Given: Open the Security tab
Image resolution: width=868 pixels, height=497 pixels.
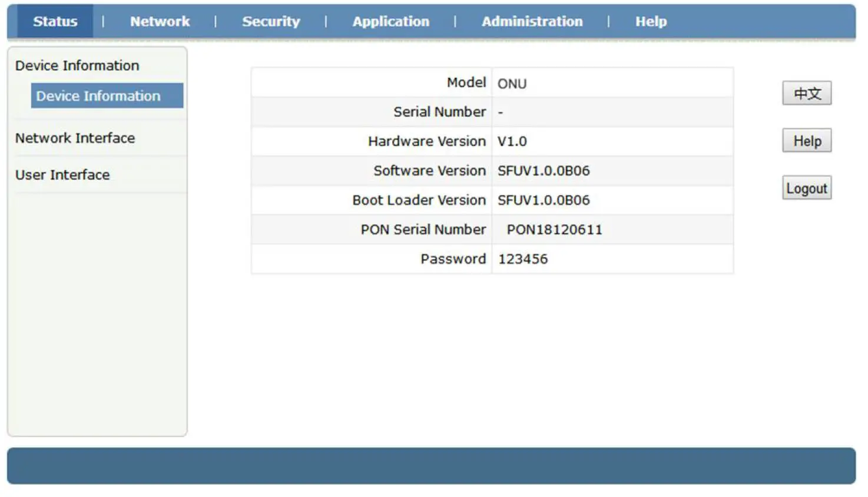Looking at the screenshot, I should pyautogui.click(x=270, y=21).
